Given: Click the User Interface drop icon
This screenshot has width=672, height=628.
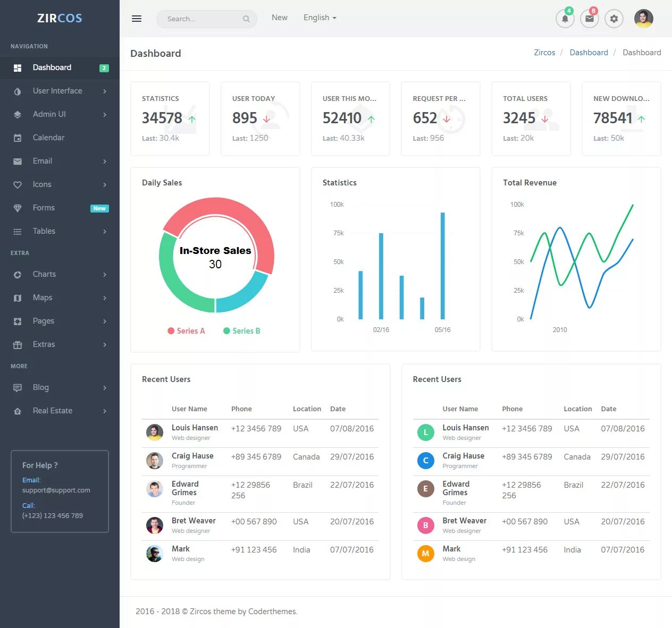Looking at the screenshot, I should point(18,91).
